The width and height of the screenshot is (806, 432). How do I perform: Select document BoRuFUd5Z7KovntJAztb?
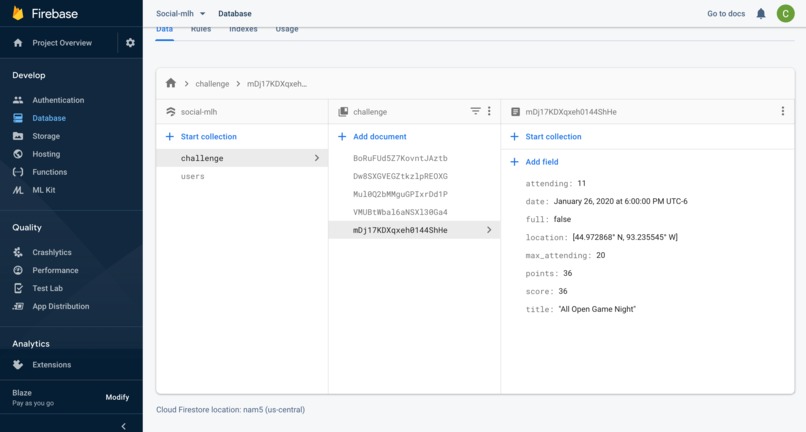400,158
